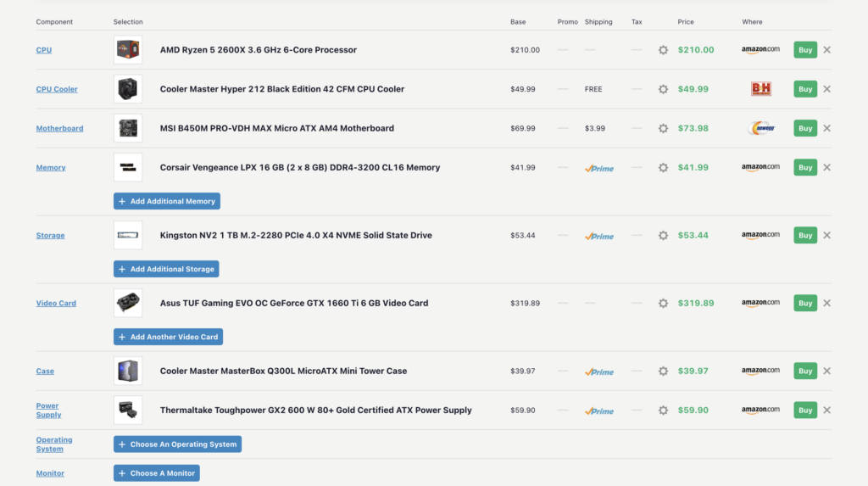Screen dimensions: 868x486
Task: Buy the CPU cooler from B&H
Action: [805, 89]
